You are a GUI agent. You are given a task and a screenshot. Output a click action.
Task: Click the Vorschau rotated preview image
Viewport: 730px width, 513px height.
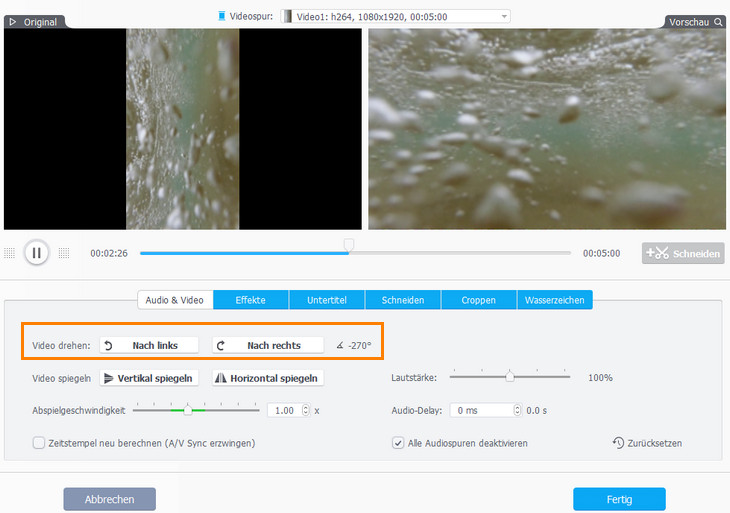(x=547, y=129)
